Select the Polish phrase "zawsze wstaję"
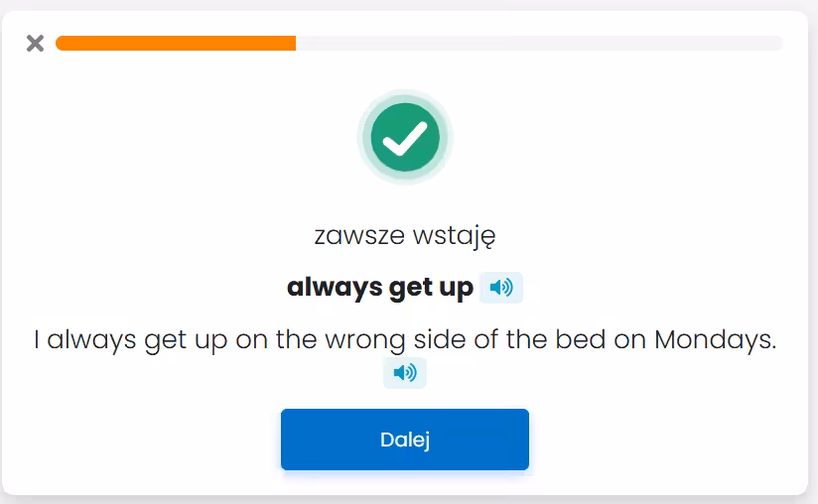818x504 pixels. point(405,236)
